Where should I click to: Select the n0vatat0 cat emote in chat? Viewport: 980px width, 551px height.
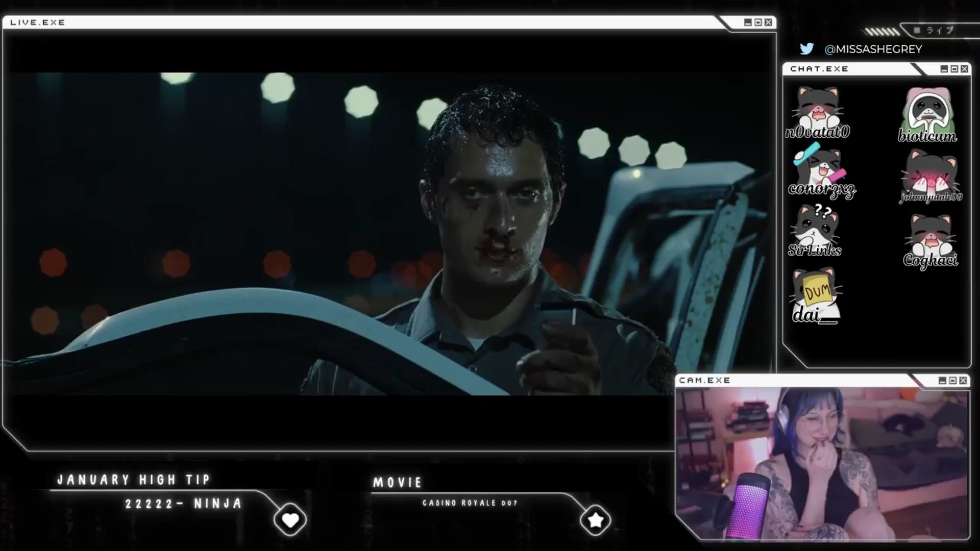818,113
